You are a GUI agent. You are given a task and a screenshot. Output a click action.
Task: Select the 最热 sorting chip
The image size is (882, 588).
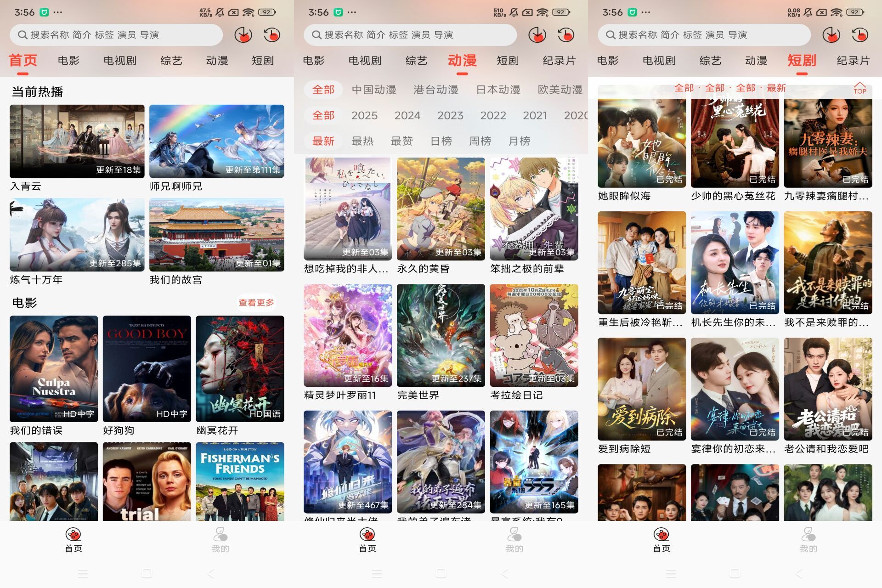[x=363, y=141]
